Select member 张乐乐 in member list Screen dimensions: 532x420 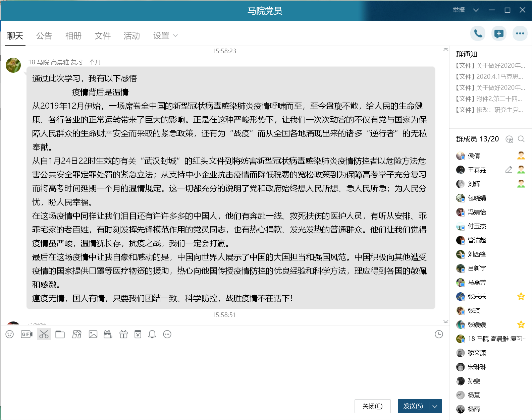[x=477, y=297]
